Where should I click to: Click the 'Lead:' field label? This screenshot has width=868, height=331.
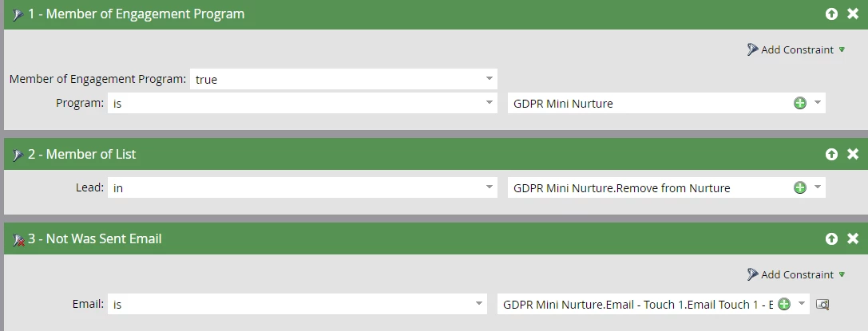tap(89, 187)
